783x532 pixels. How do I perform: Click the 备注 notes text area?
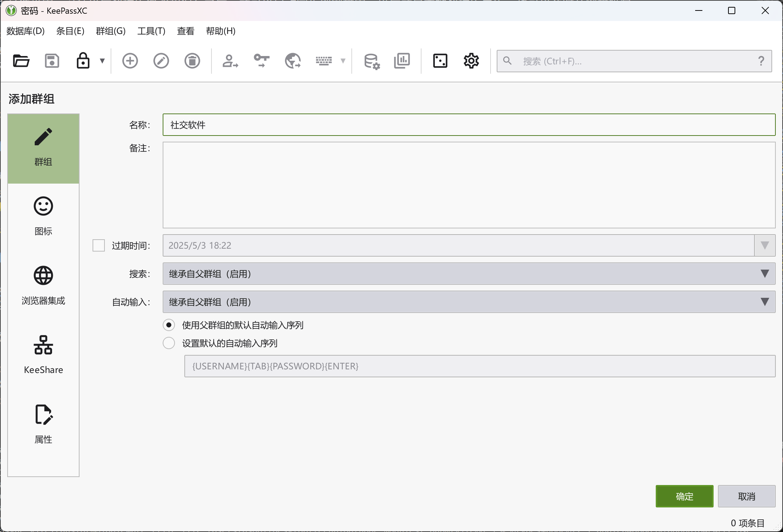469,185
